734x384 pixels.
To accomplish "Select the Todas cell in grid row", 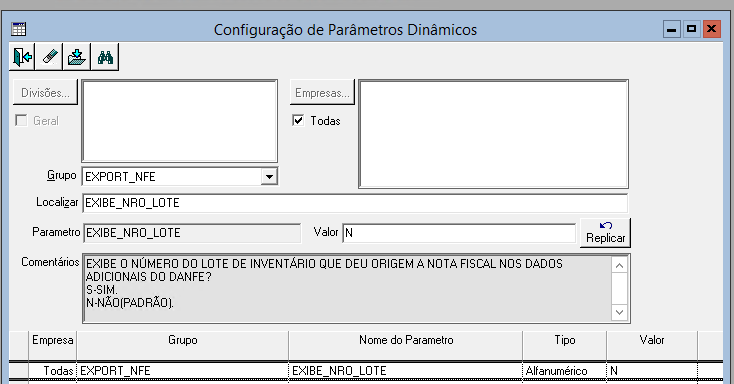I will pyautogui.click(x=52, y=371).
